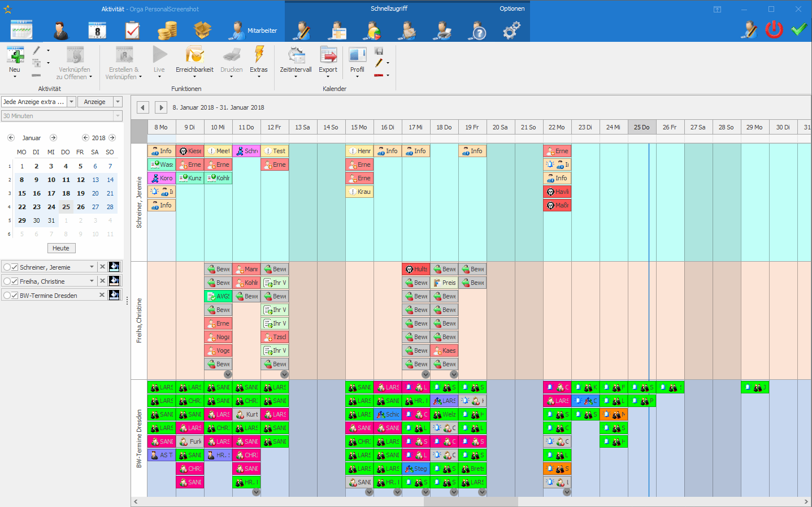
Task: Select the radio button for BW-Termine Dresden
Action: 7,295
